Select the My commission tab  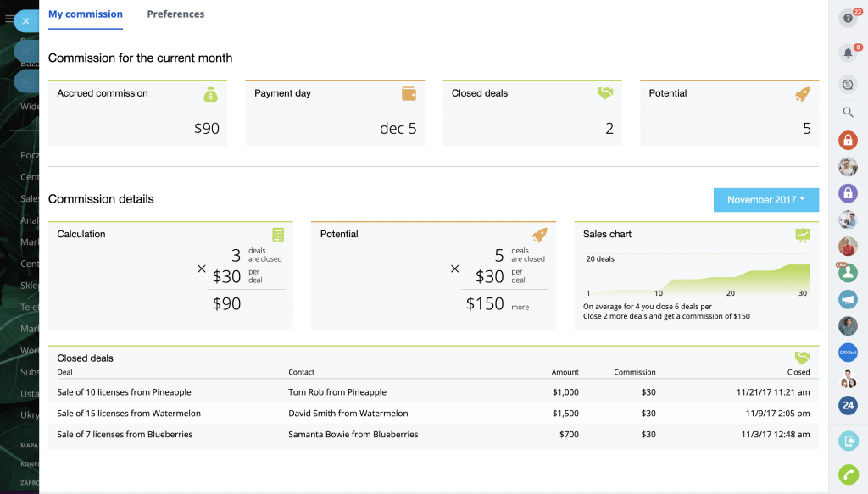[85, 14]
